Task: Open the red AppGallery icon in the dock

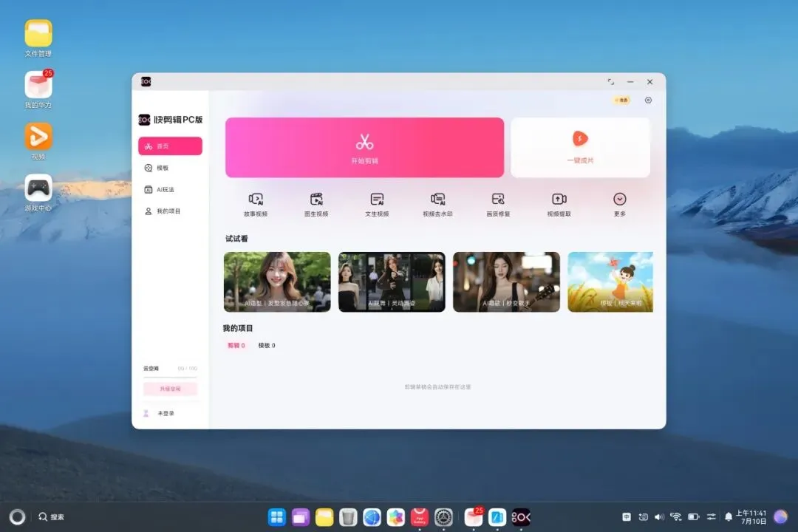Action: click(420, 517)
